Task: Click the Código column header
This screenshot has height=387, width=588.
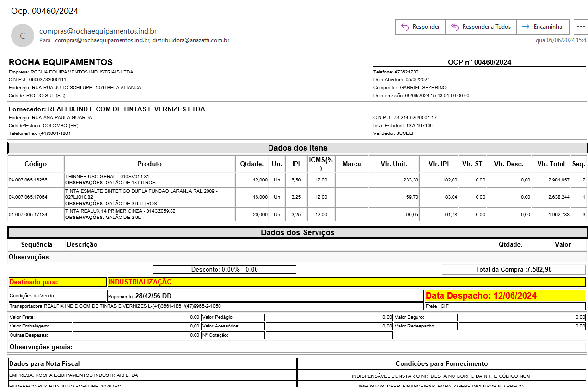Action: click(36, 164)
